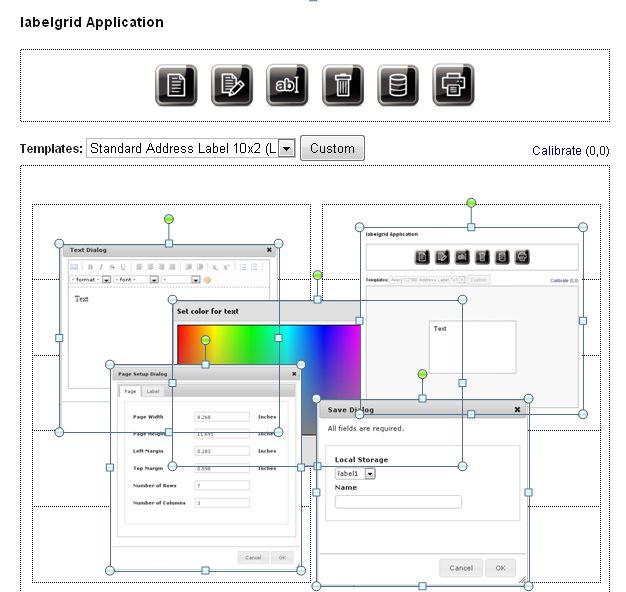
Task: Click the new document toolbar icon
Action: [x=176, y=85]
